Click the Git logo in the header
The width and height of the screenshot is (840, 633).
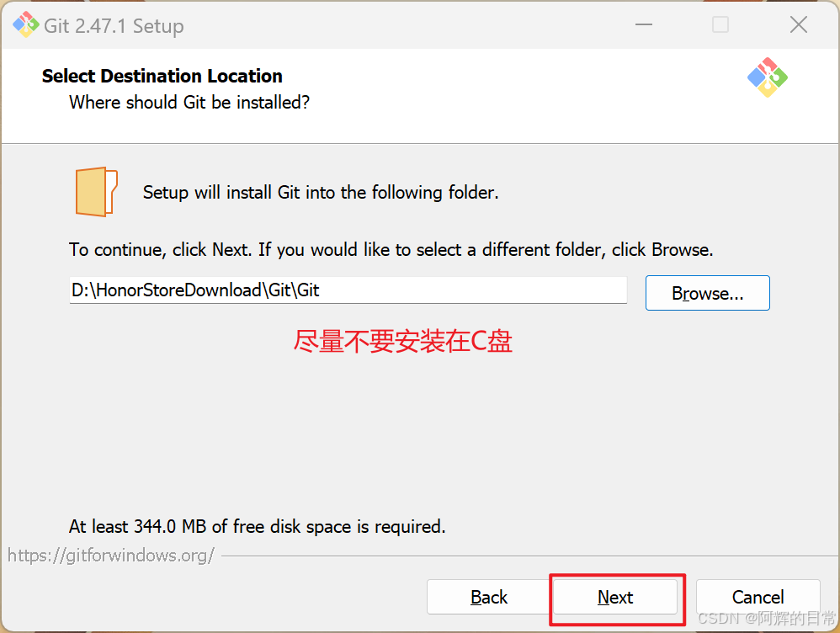(767, 77)
